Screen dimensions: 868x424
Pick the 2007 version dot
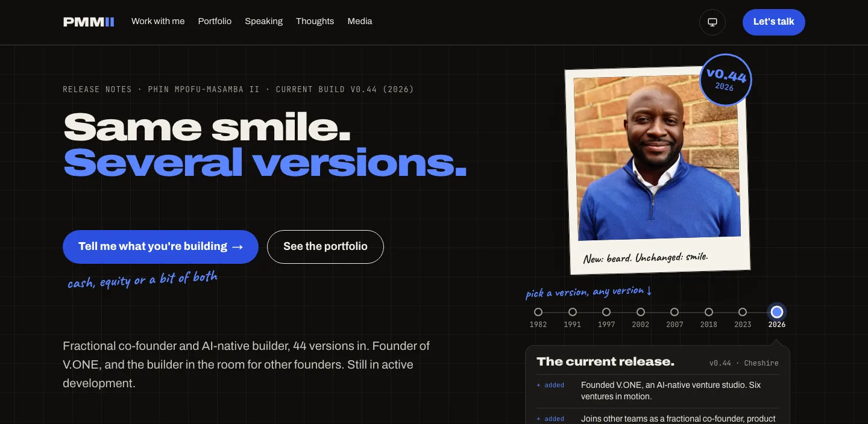tap(675, 312)
